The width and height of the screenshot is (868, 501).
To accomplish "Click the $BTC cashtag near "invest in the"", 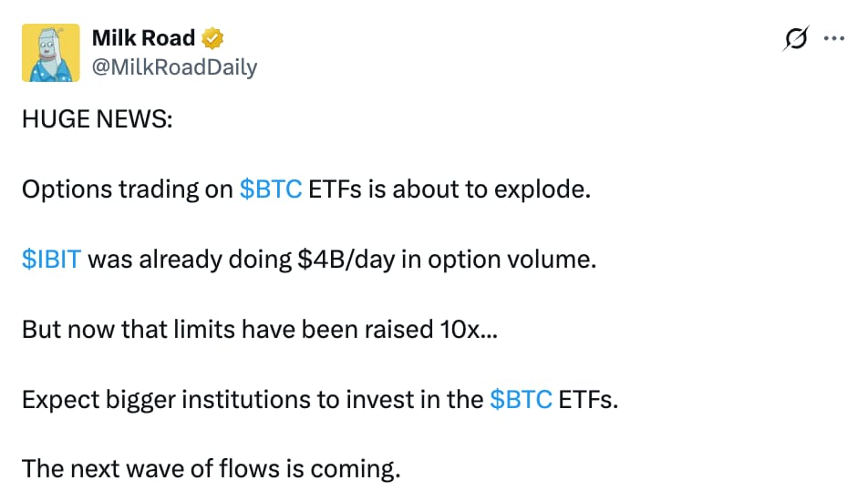I will pos(521,399).
